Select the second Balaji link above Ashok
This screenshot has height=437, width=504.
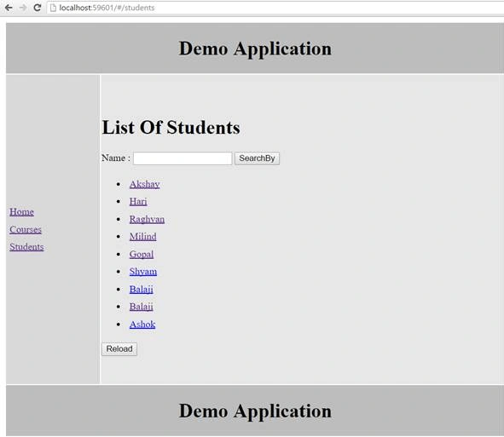[x=141, y=307]
